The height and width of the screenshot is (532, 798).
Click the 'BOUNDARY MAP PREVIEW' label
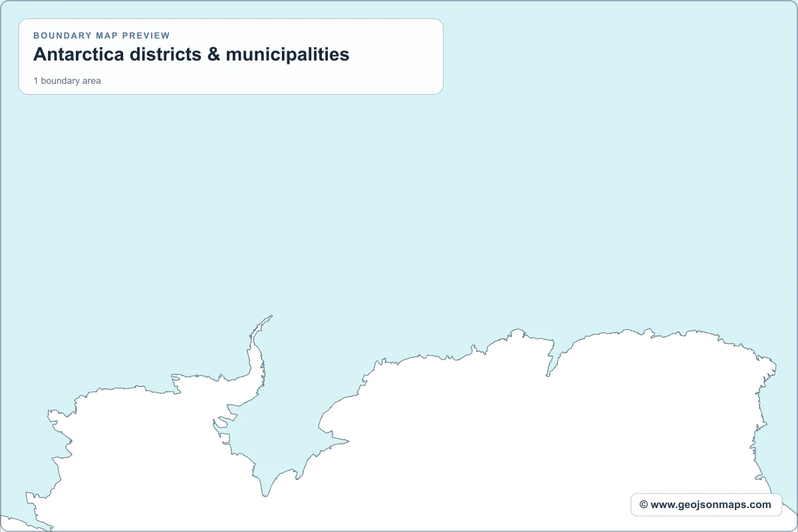point(102,35)
